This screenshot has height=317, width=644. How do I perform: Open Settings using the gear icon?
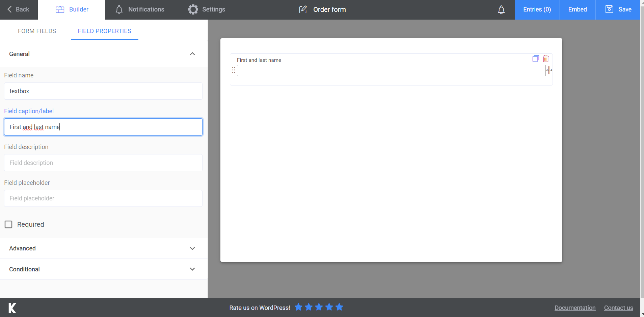coord(193,9)
